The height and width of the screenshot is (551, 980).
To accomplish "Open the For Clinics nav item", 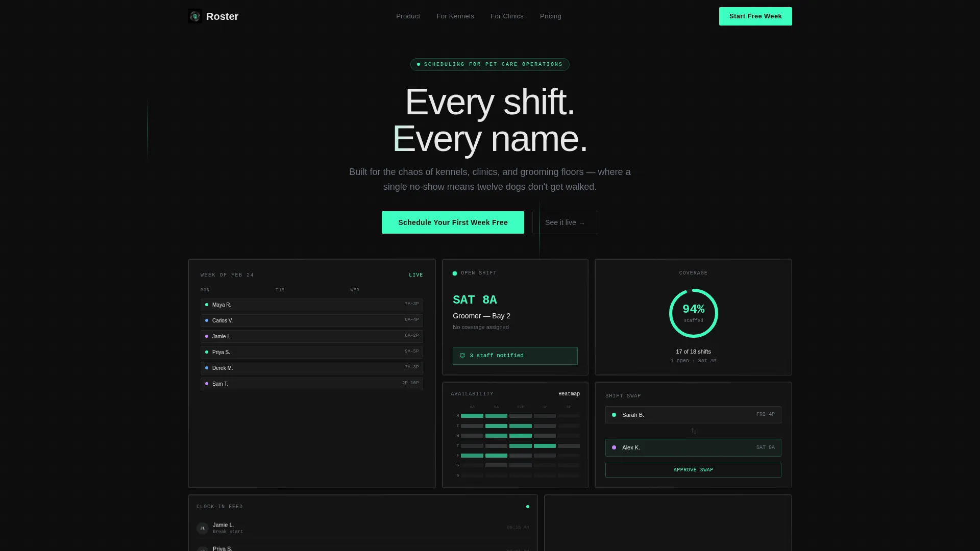I will tap(507, 16).
